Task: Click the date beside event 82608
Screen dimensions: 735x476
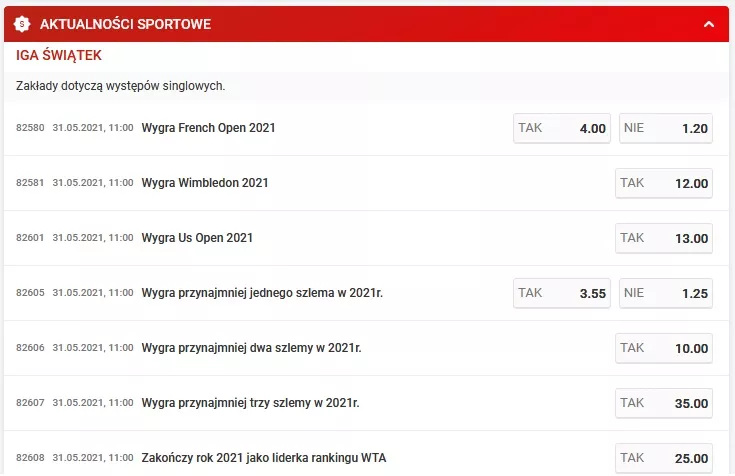Action: [x=93, y=457]
